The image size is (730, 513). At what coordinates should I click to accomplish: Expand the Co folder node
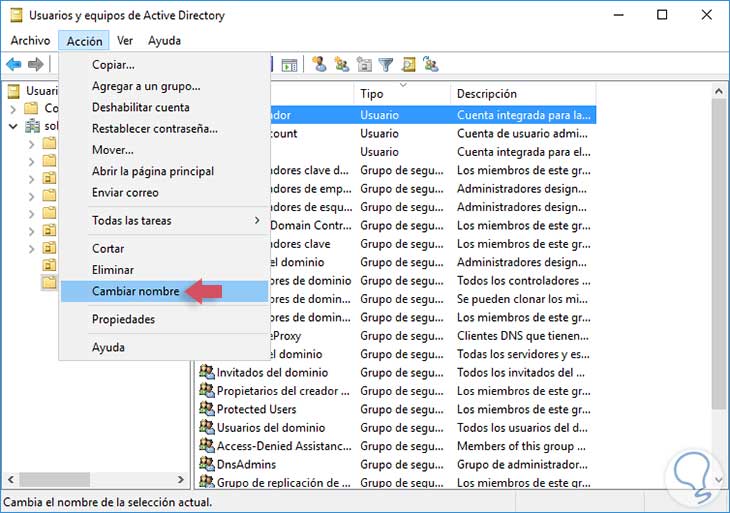tap(13, 109)
